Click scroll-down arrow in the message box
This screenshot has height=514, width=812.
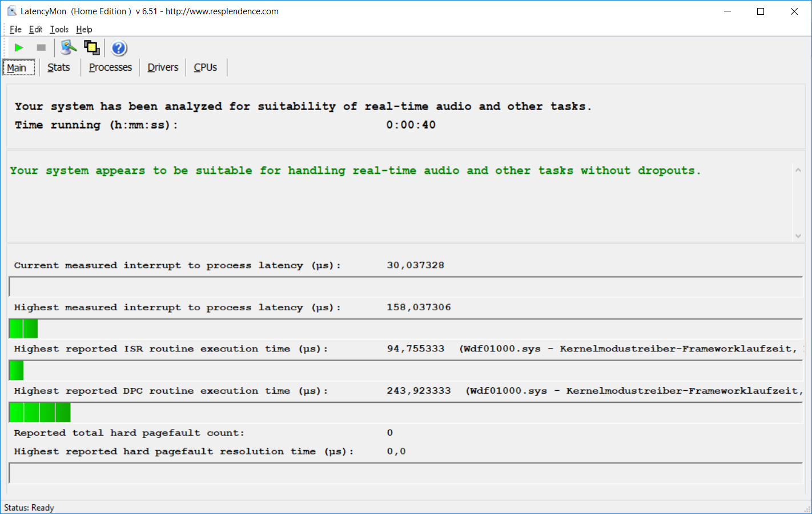[x=798, y=236]
